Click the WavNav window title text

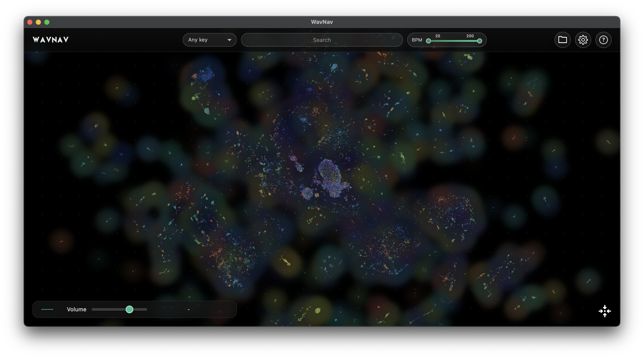[322, 22]
